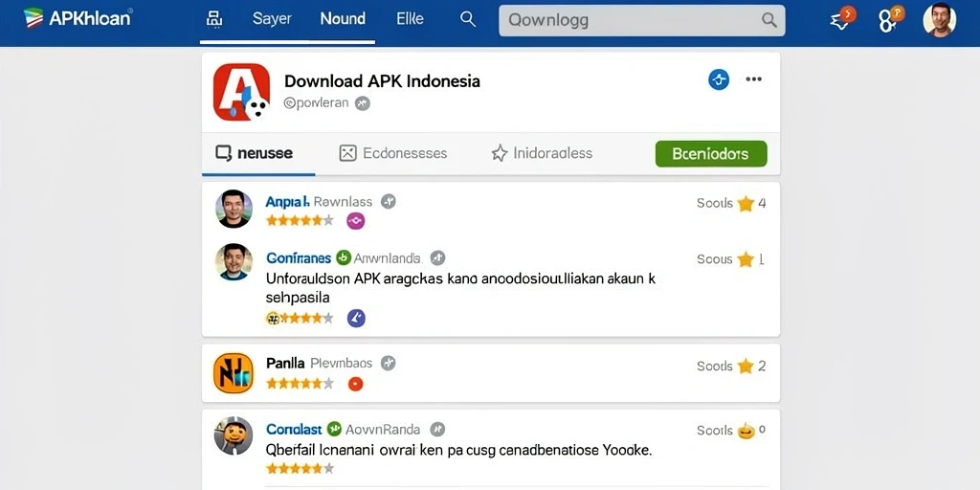Switch to the Nound nav item

pyautogui.click(x=343, y=19)
